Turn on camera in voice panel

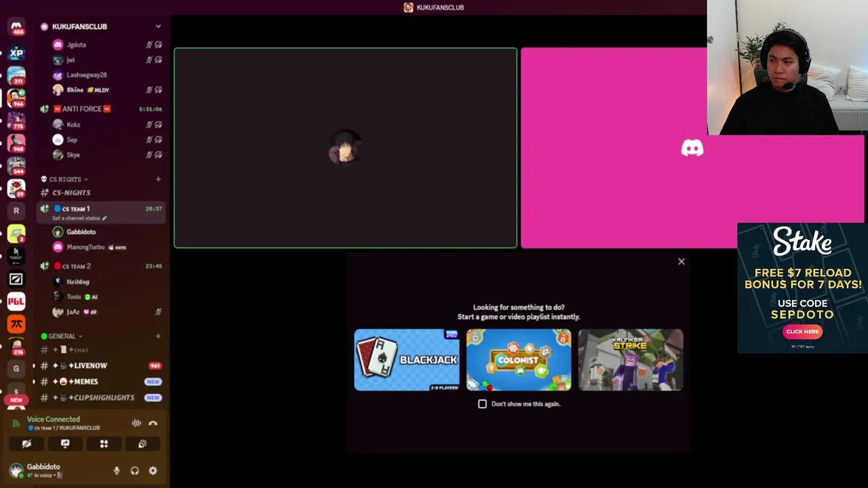click(26, 444)
